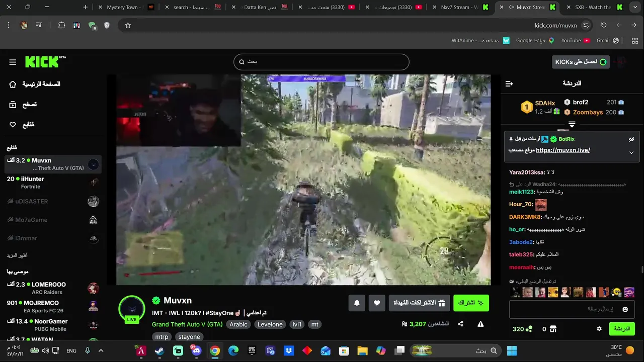
Task: Switch to the Nxv7 Stream tab
Action: pos(460,7)
